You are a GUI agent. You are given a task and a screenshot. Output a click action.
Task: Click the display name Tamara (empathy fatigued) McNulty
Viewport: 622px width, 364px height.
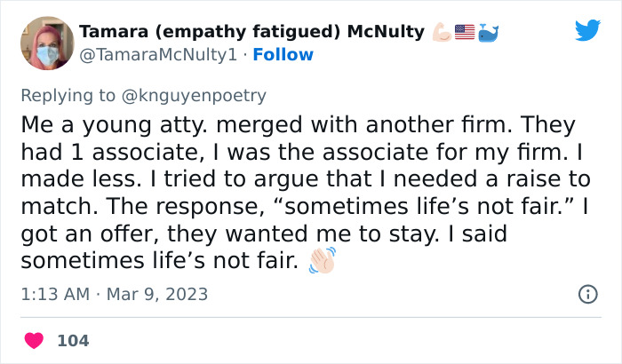[x=251, y=32]
